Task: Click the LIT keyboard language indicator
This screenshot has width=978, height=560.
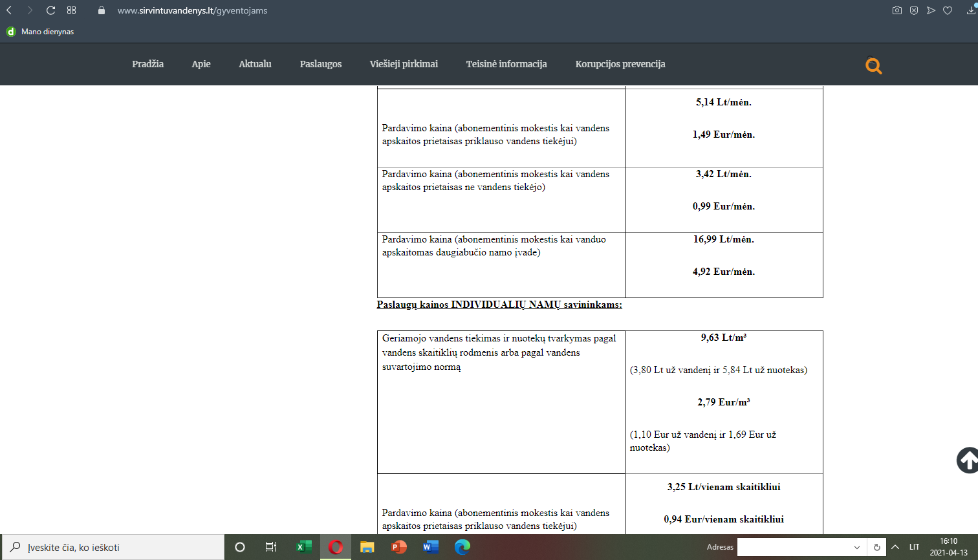Action: pyautogui.click(x=914, y=547)
